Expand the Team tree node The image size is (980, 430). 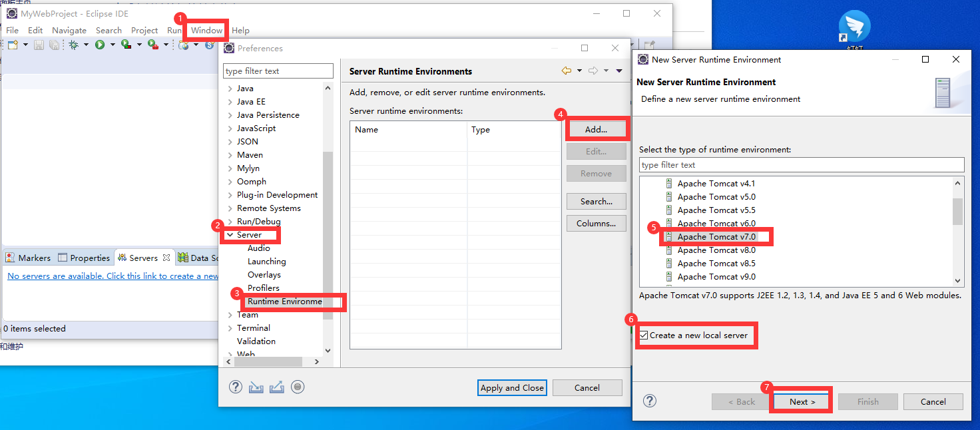coord(230,315)
